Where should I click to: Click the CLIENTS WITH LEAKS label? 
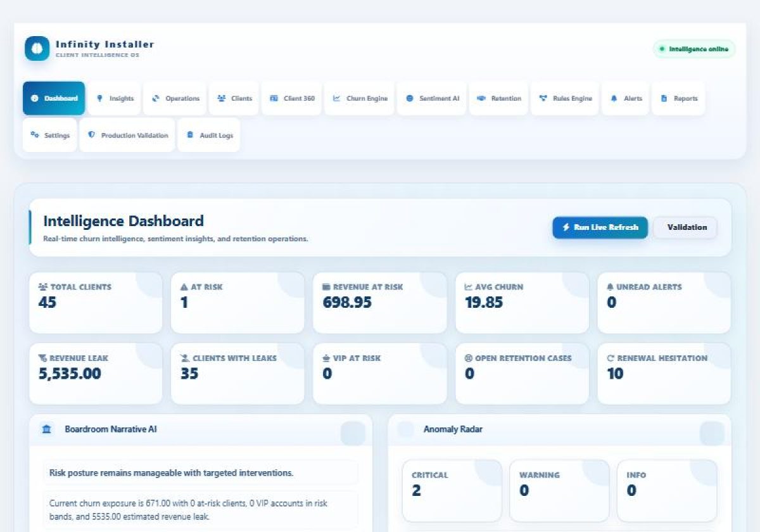(234, 358)
